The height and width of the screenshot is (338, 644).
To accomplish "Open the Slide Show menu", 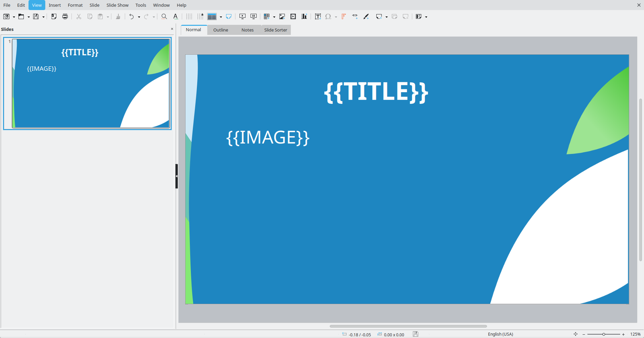I will (117, 5).
